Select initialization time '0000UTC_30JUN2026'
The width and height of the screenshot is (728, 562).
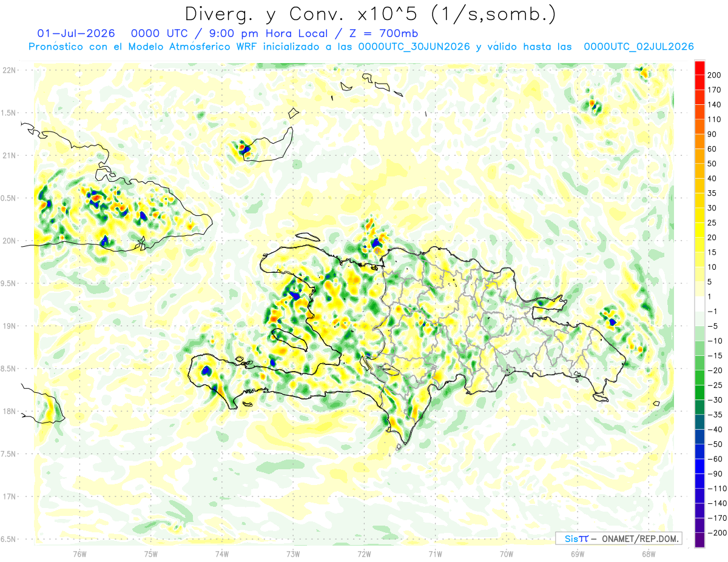pyautogui.click(x=414, y=47)
